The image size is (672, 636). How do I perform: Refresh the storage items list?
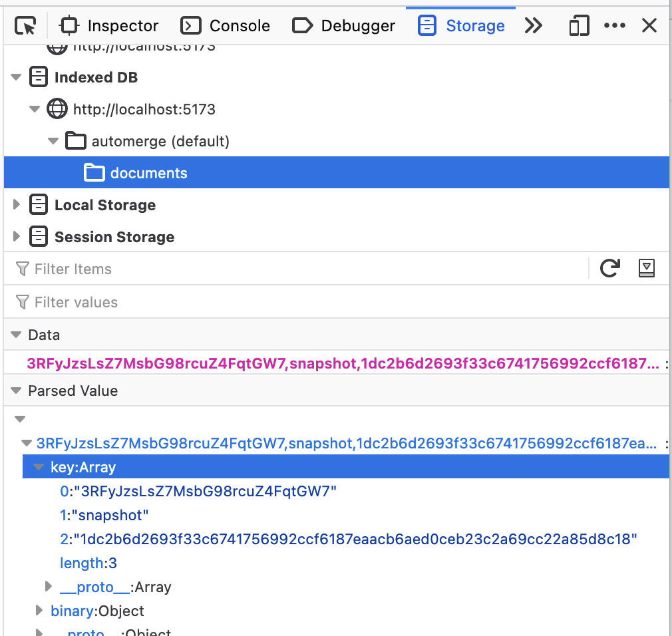tap(610, 268)
